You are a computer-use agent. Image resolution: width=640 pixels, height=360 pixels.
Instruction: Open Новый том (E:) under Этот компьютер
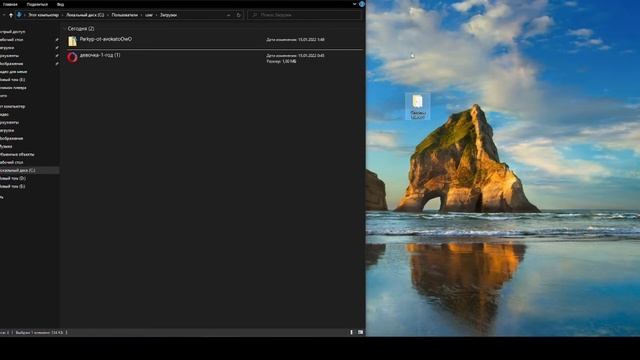tap(12, 186)
